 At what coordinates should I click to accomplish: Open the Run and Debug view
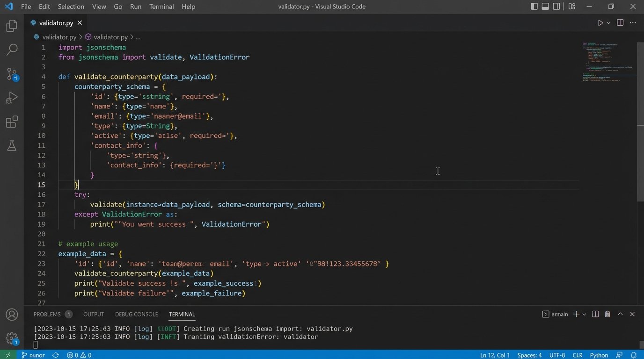[x=12, y=98]
